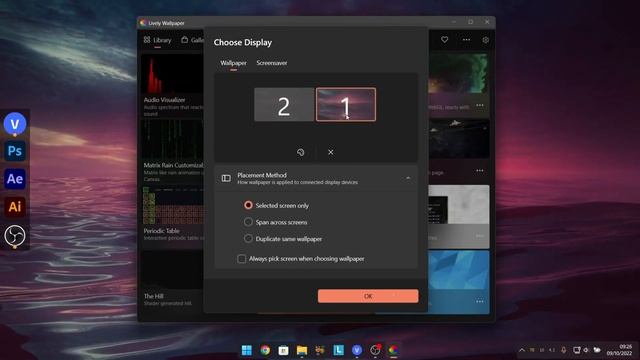The width and height of the screenshot is (640, 360).
Task: Select the Matrix Rain wallpaper thumbnail
Action: 172,140
